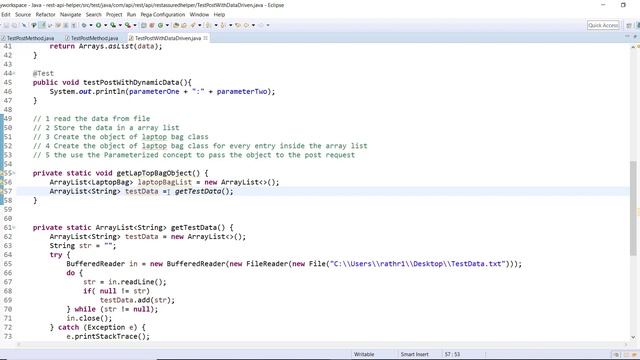640x360 pixels.
Task: Click the editor scrollbar up arrow
Action: pyautogui.click(x=633, y=47)
